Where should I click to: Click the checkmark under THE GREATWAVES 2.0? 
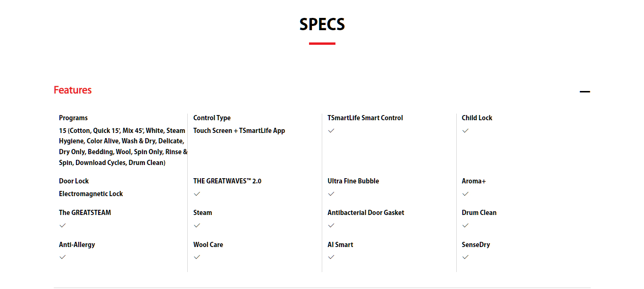point(197,194)
